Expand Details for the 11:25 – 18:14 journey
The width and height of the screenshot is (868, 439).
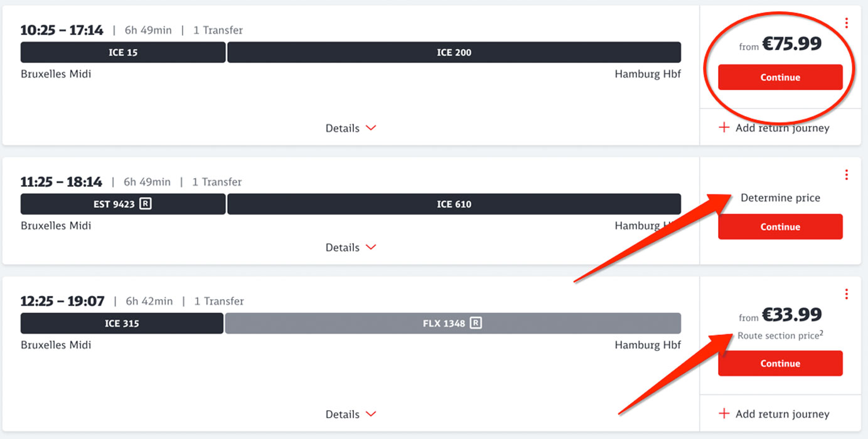point(351,248)
